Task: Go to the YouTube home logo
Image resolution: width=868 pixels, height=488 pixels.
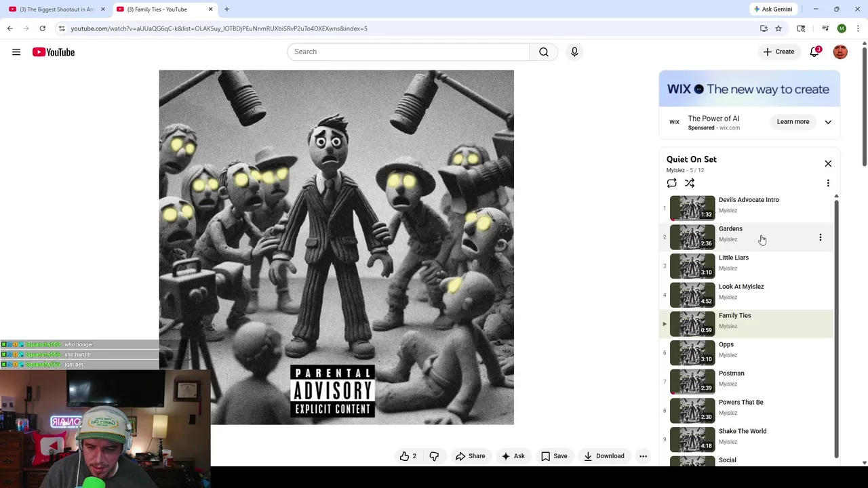Action: click(54, 52)
